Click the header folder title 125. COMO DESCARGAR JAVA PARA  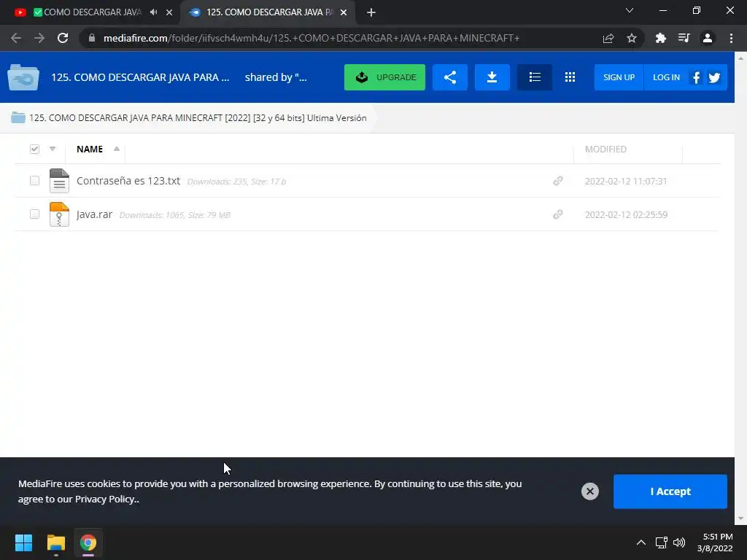click(140, 77)
